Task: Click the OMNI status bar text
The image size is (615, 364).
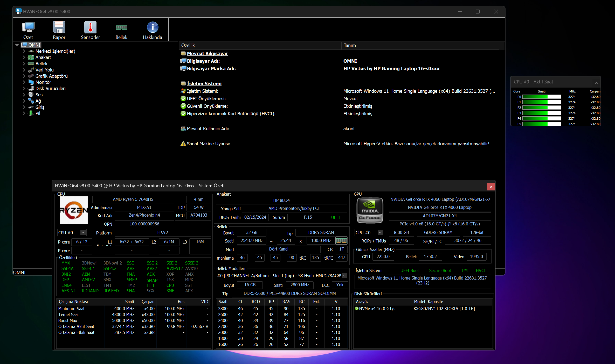Action: 19,272
